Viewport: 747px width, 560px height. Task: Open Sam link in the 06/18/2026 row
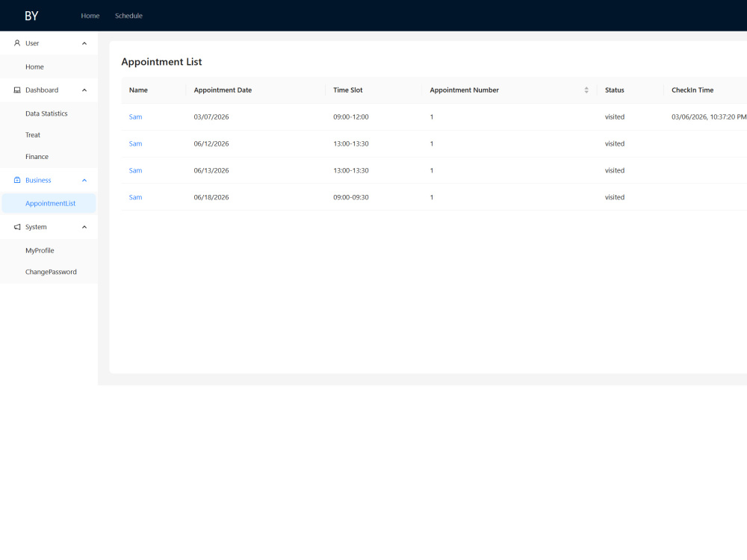[135, 197]
